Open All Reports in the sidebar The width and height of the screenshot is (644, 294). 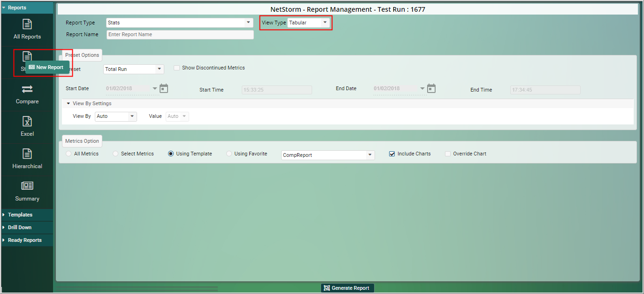coord(27,30)
